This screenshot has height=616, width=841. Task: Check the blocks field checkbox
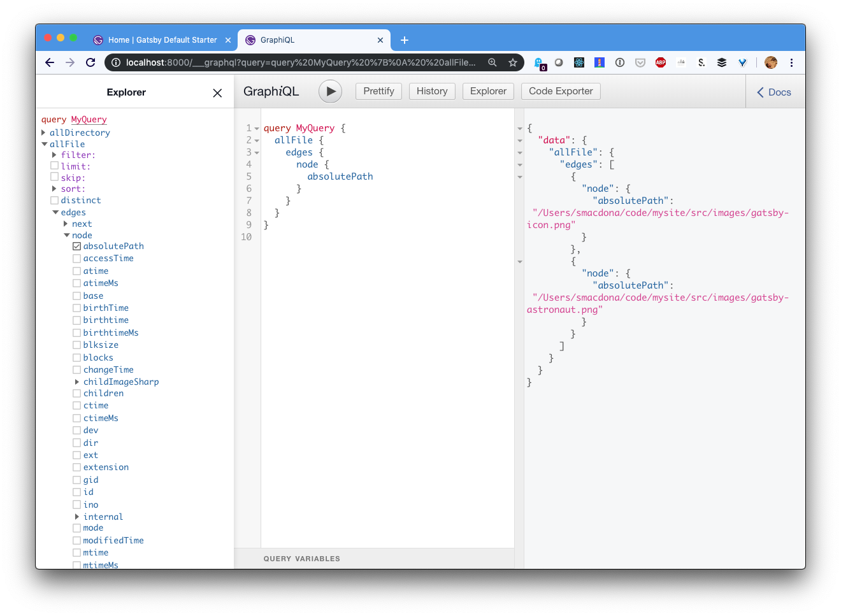76,358
